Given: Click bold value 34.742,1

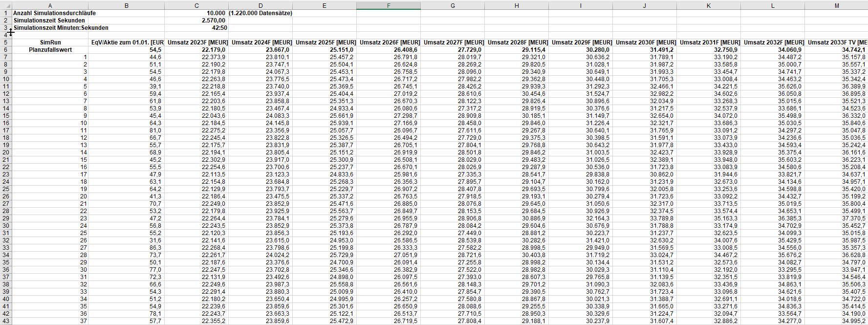Looking at the screenshot, I should 853,50.
